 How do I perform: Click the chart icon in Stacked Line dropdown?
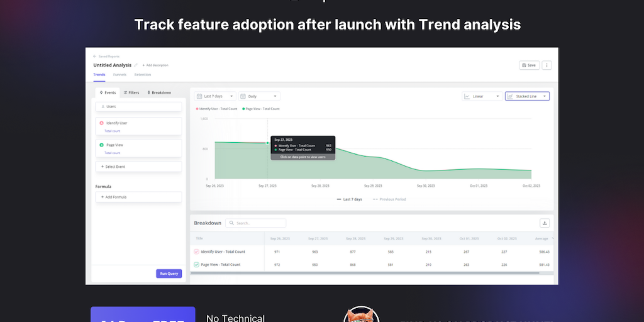click(510, 96)
